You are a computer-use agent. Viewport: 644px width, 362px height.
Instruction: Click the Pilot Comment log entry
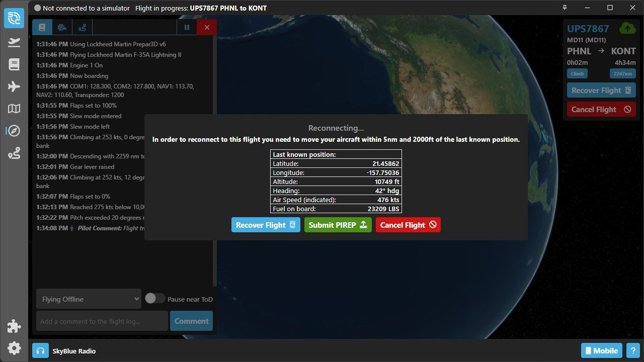pos(91,228)
